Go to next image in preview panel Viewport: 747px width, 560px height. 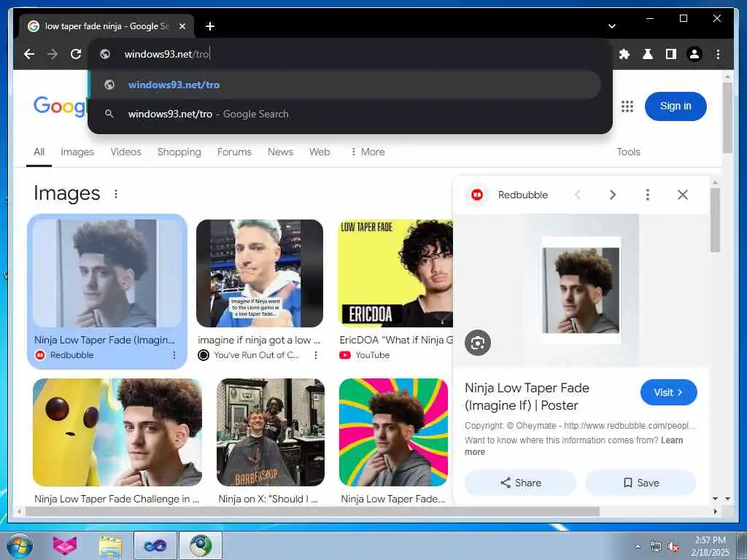(x=613, y=195)
